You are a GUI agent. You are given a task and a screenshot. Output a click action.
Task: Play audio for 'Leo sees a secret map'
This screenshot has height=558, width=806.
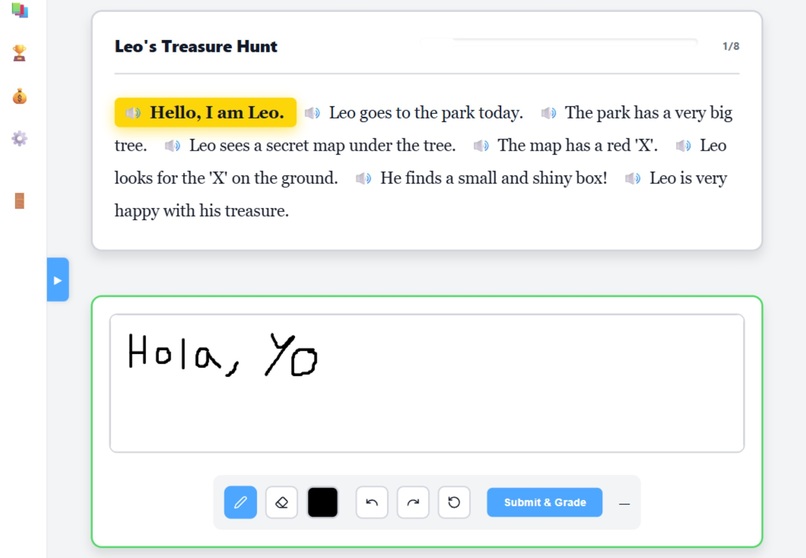(172, 146)
